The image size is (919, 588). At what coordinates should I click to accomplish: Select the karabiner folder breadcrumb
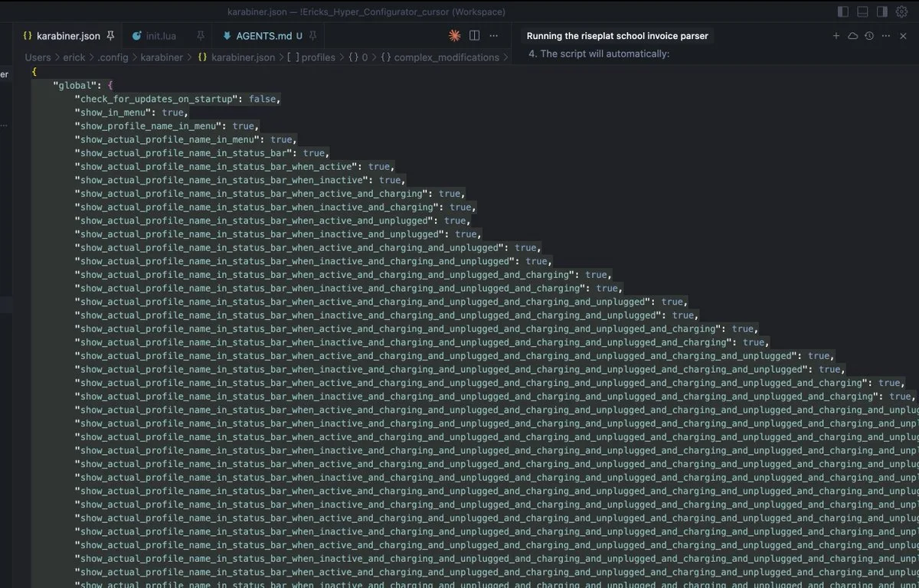pos(162,57)
